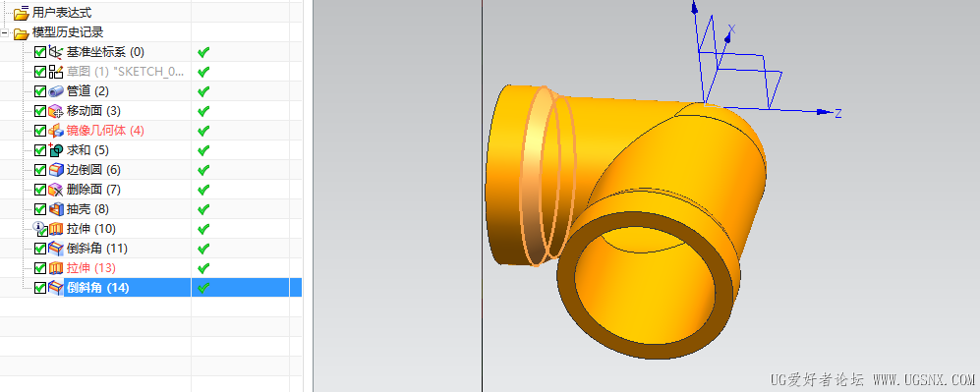Select the 管道 (2) feature

[87, 91]
